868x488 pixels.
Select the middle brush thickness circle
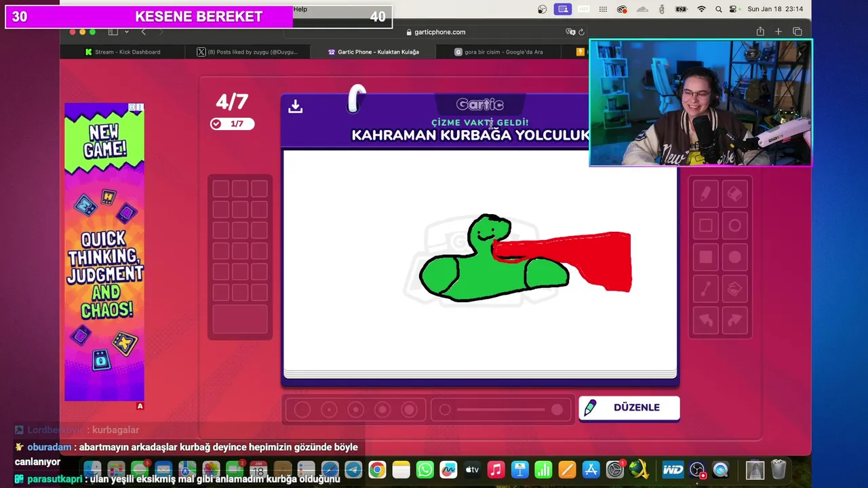click(x=355, y=409)
